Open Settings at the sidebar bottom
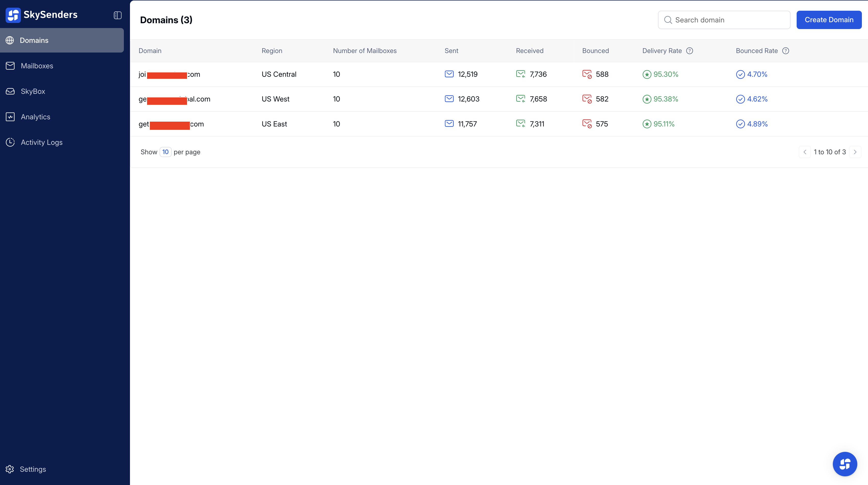868x485 pixels. 33,469
